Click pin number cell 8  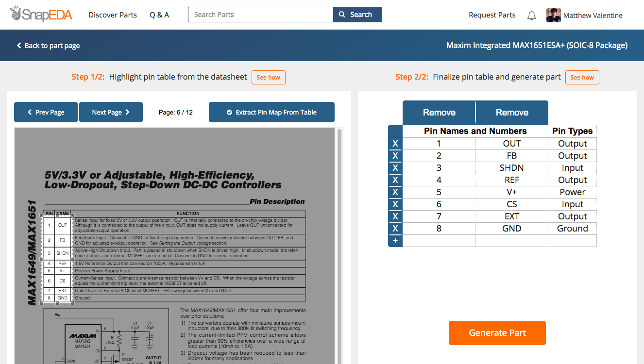point(439,229)
